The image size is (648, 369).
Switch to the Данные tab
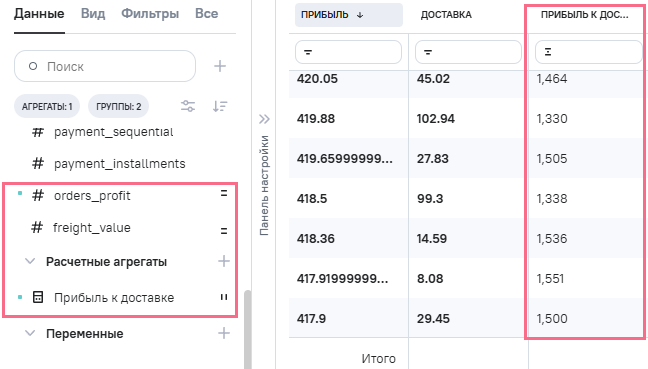click(39, 14)
